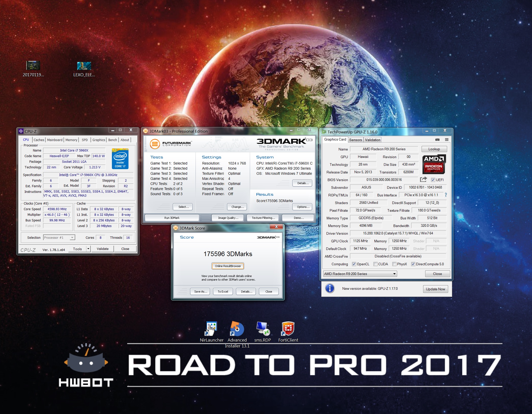The height and width of the screenshot is (414, 532).
Task: Click To Excel in 3DMark Score window
Action: click(x=223, y=292)
